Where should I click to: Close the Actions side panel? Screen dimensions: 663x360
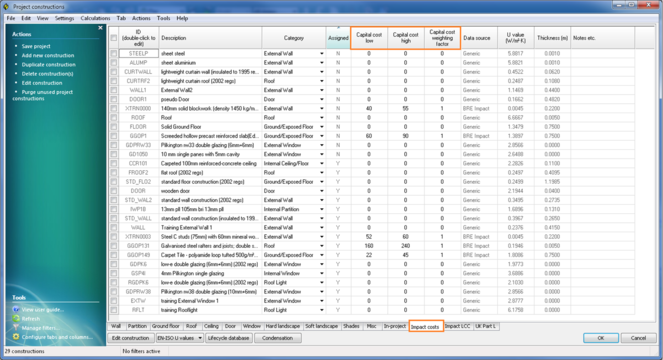tap(100, 28)
